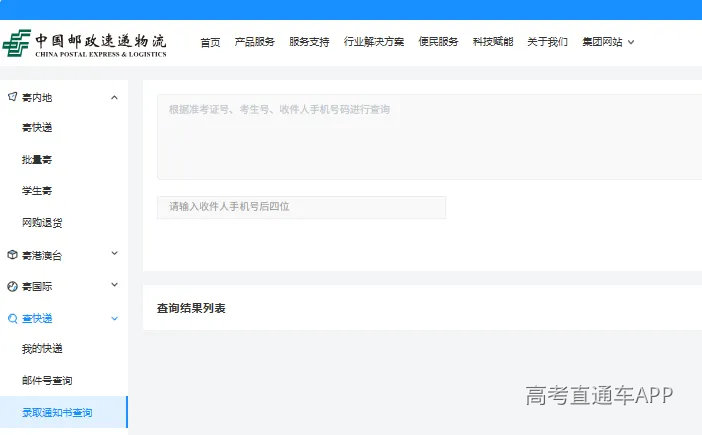
Task: Click the 寄港澳台 box icon
Action: pyautogui.click(x=13, y=255)
